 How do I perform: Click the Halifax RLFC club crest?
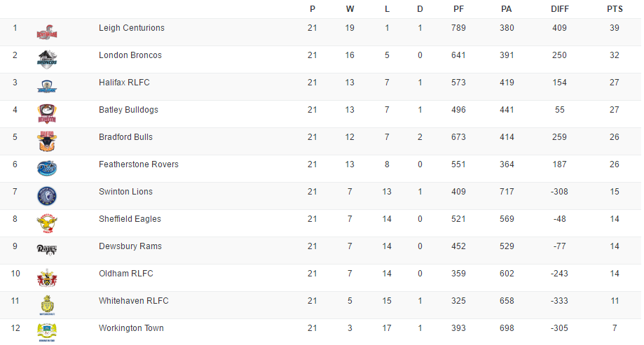pos(47,87)
